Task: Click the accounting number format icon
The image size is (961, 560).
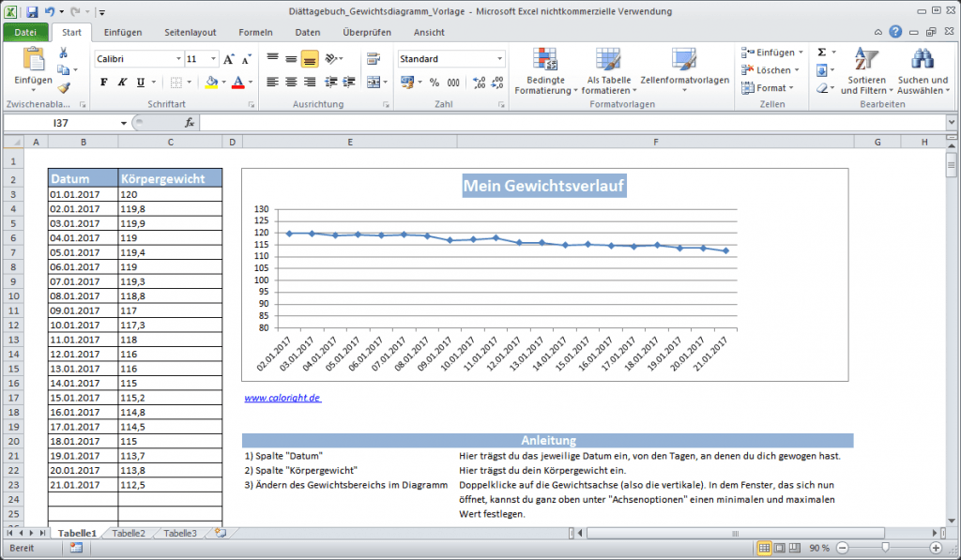Action: (405, 83)
